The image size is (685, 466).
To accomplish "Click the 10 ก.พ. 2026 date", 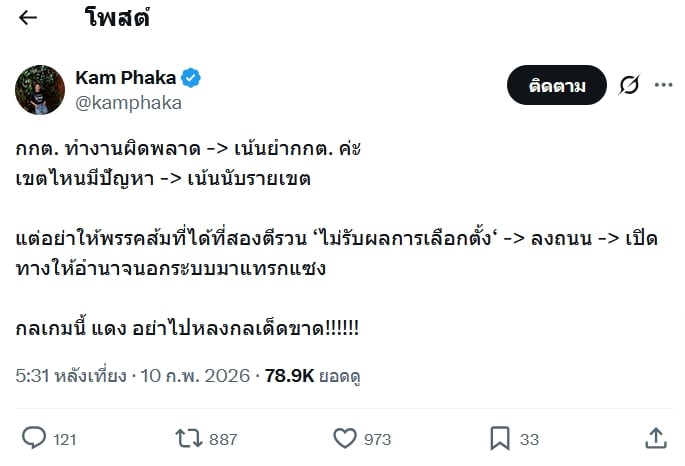I will point(198,376).
